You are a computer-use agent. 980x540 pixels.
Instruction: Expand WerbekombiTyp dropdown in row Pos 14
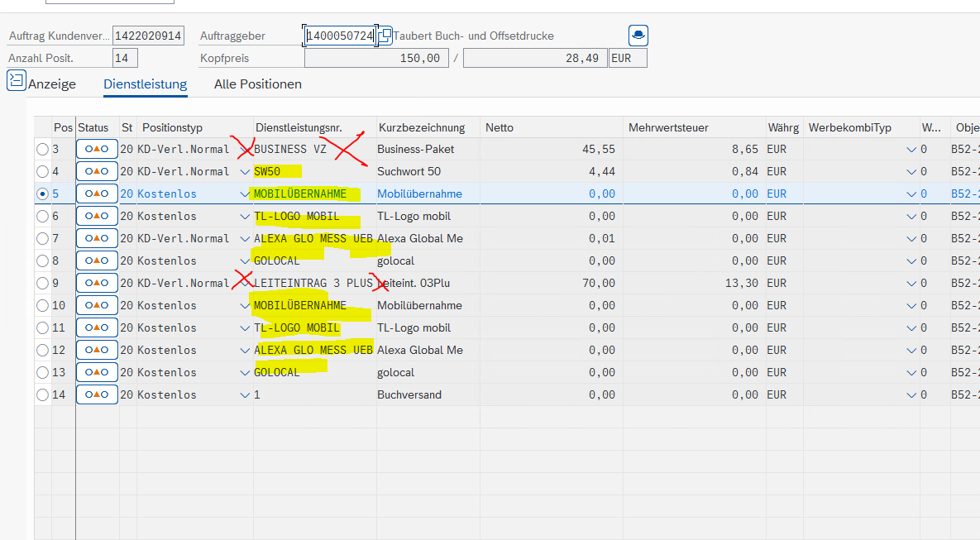pos(911,395)
